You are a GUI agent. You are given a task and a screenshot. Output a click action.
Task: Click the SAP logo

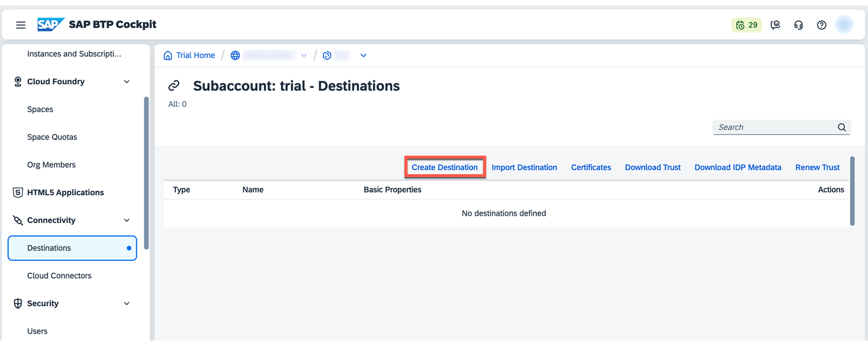pos(50,24)
